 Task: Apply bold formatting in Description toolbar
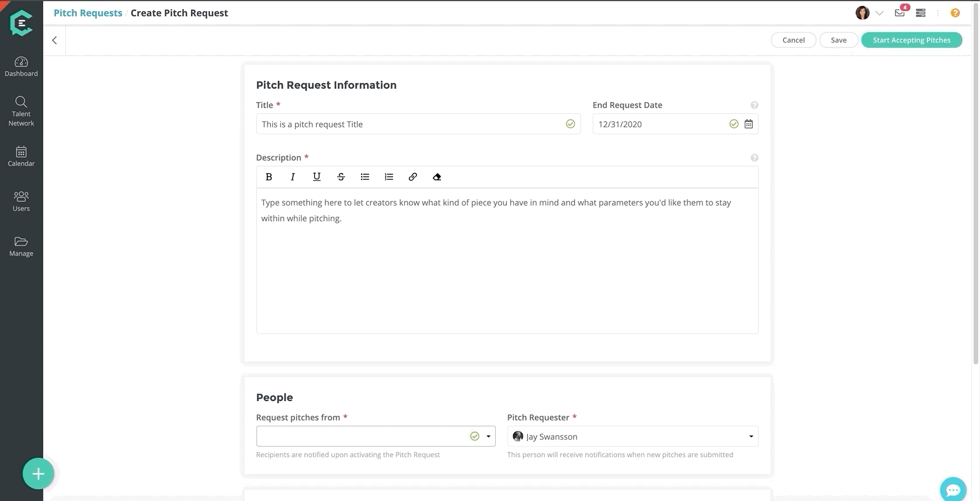(269, 177)
